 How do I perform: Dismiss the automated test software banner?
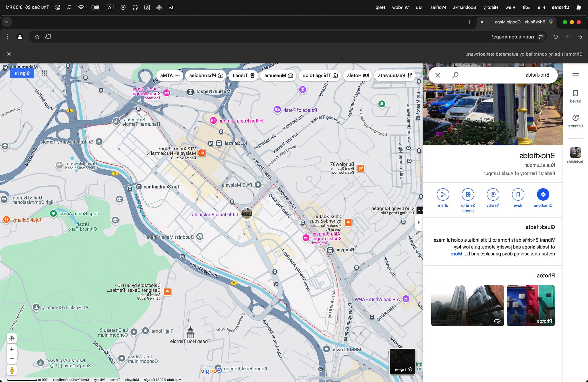(9, 54)
